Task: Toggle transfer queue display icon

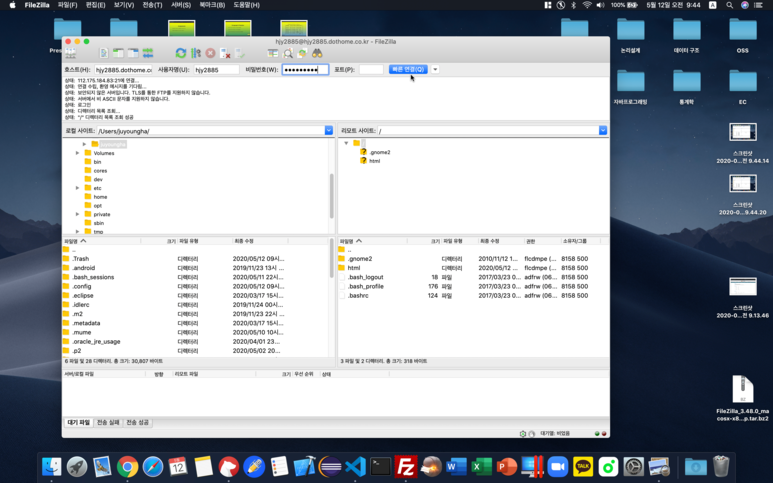Action: (x=148, y=53)
